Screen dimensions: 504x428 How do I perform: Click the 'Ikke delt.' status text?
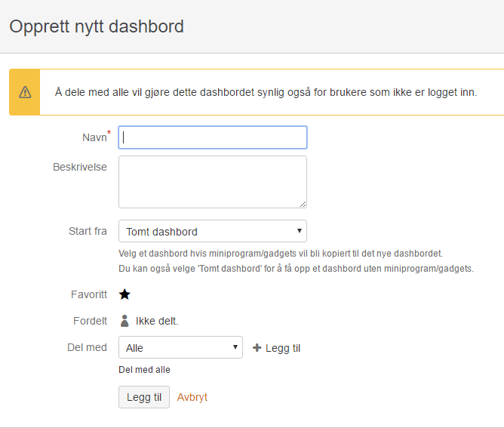[x=157, y=321]
